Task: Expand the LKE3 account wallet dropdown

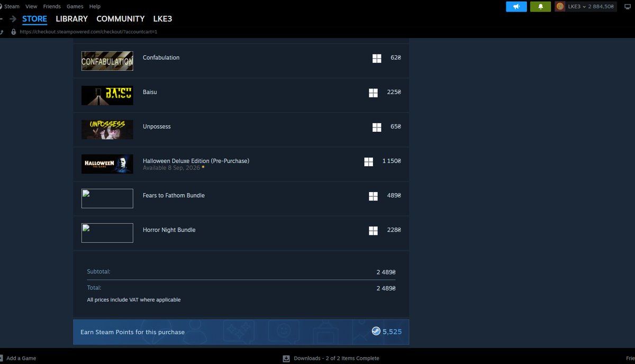Action: [591, 6]
